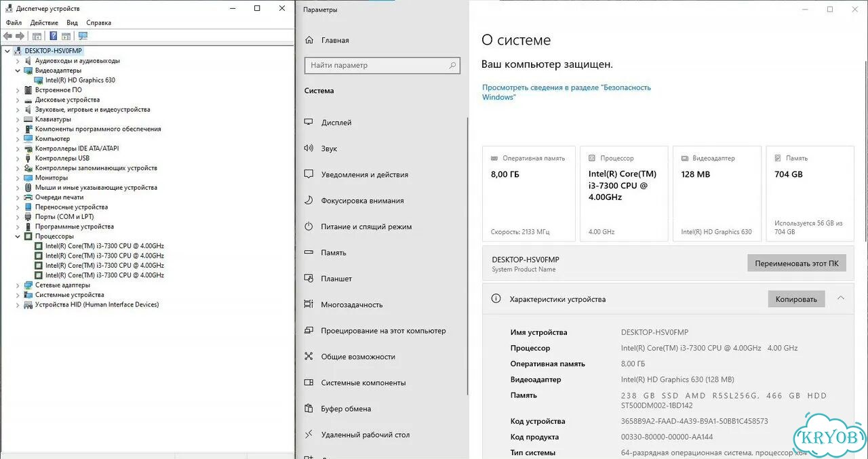Click the magnifier icon in Найти параметр
The width and height of the screenshot is (868, 459).
452,66
